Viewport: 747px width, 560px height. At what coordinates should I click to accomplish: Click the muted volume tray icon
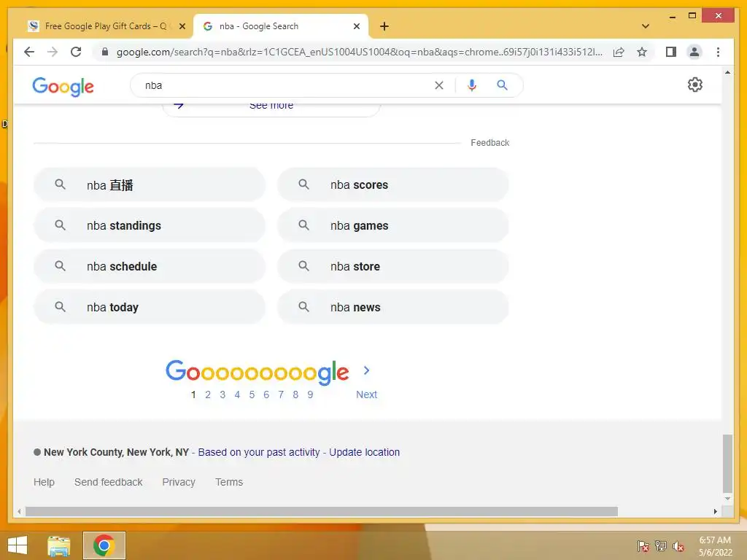678,546
